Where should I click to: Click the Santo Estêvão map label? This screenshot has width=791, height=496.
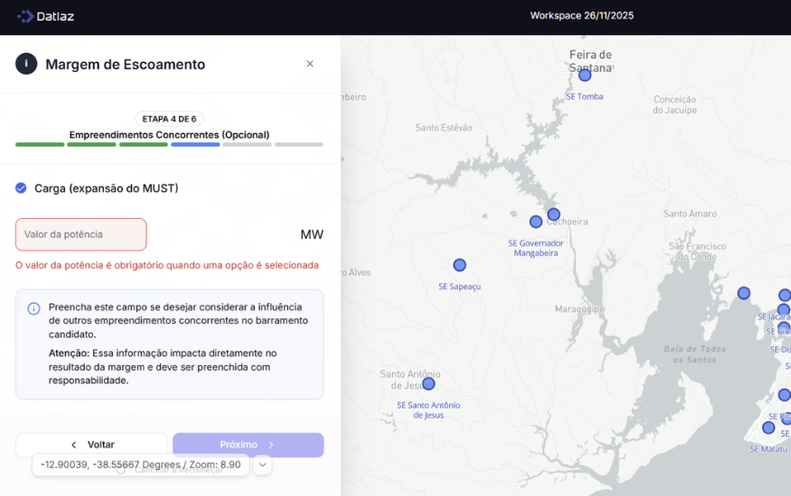pos(444,128)
